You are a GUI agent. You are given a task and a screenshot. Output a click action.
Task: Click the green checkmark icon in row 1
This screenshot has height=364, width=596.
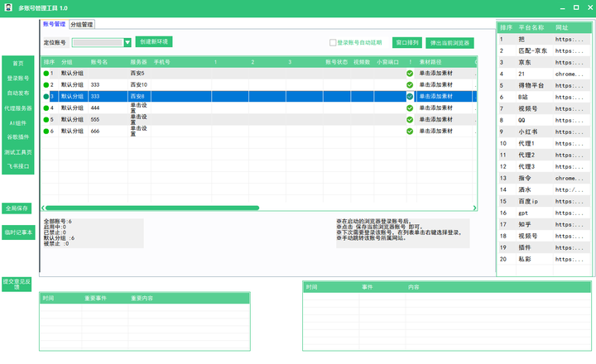click(x=410, y=74)
